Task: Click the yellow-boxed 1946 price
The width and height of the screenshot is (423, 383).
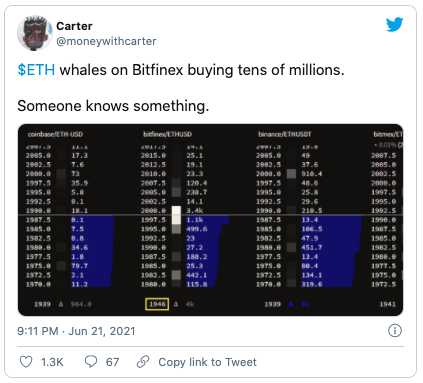Action: point(157,304)
